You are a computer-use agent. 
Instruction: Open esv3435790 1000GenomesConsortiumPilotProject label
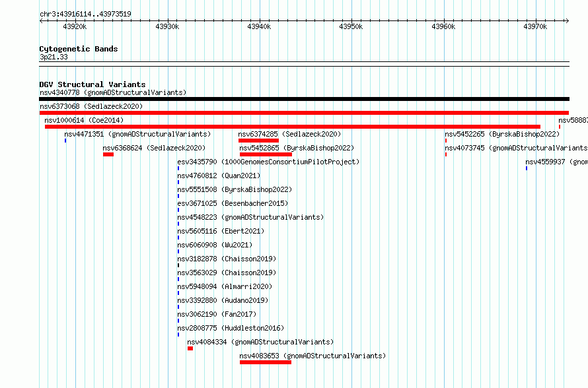268,162
